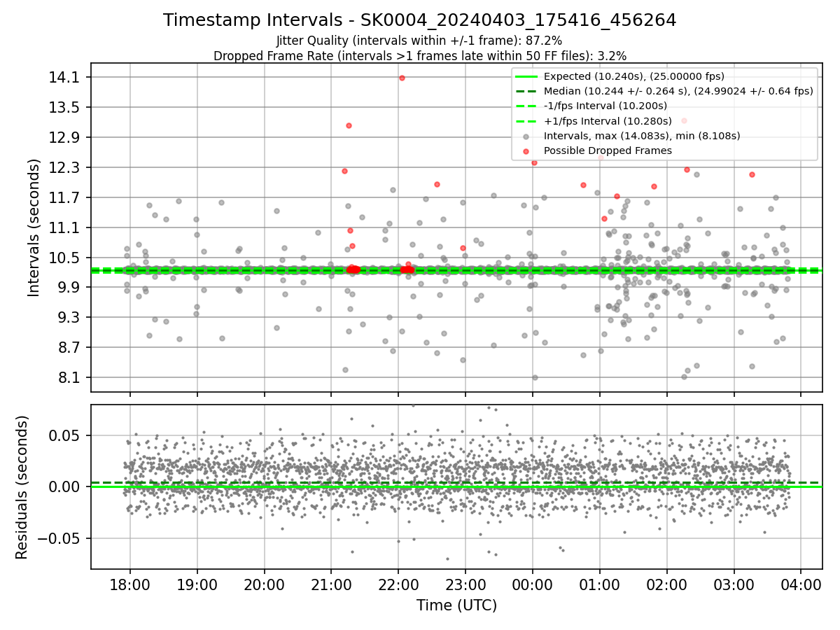Click the 12.3 y-axis tick label

[x=65, y=167]
